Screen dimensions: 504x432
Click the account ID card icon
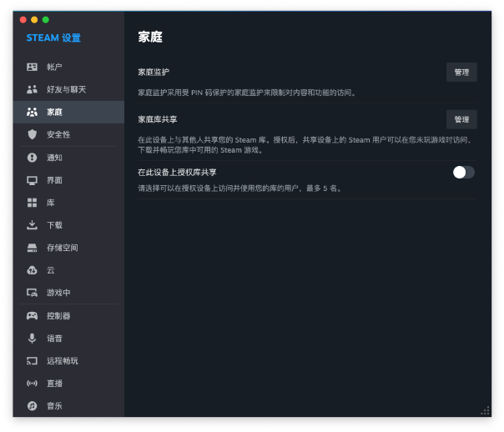click(x=32, y=67)
